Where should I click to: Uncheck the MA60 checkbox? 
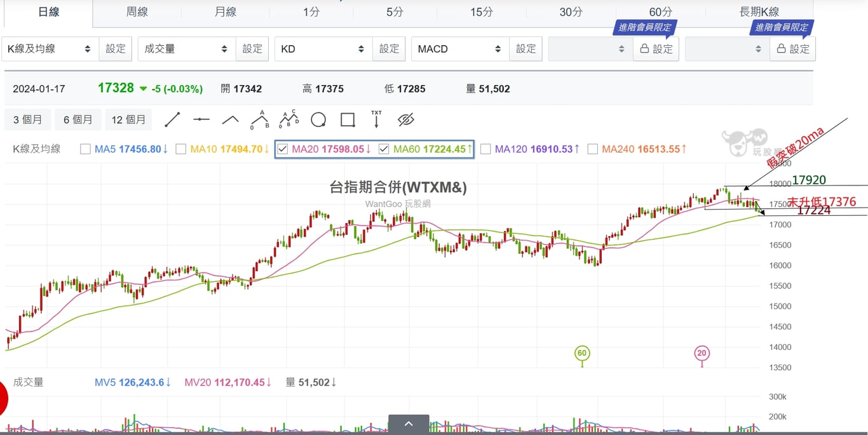click(x=384, y=149)
